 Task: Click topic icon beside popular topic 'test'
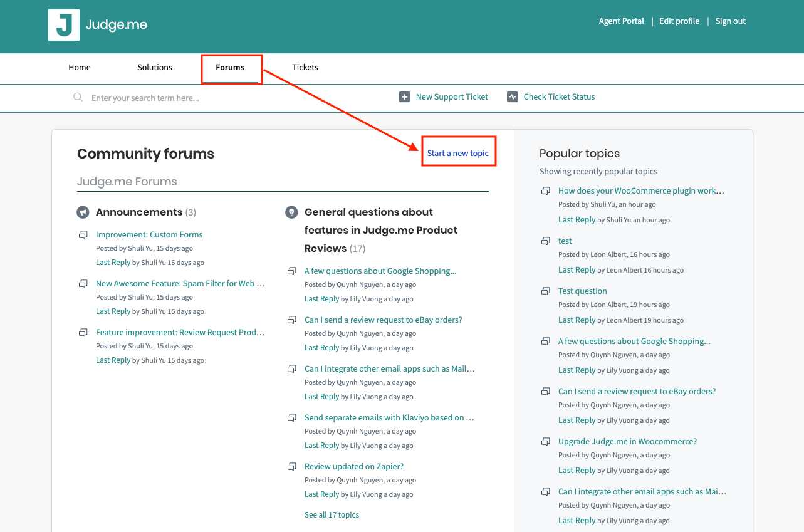pyautogui.click(x=545, y=241)
